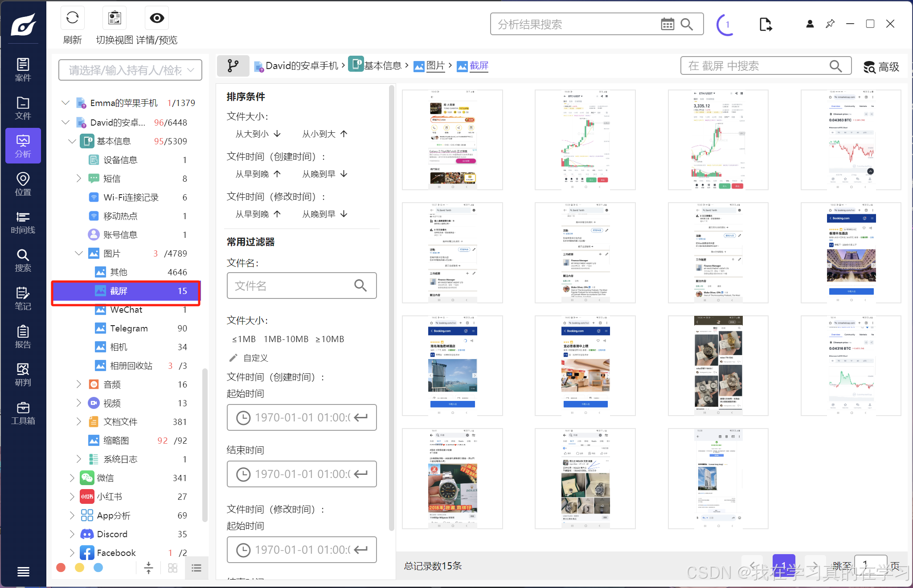Select the Telegram images tree item

click(129, 328)
